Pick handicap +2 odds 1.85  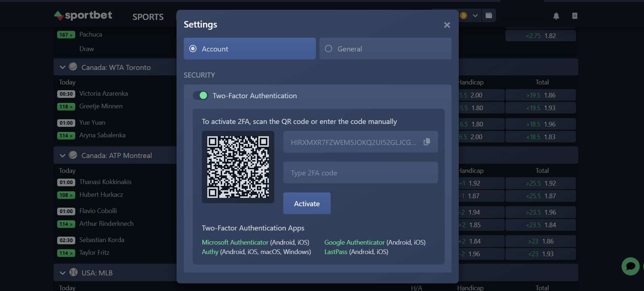481,225
